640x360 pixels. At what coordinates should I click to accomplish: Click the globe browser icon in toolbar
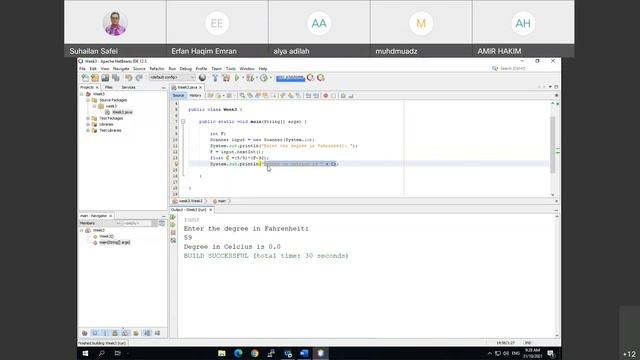(202, 78)
